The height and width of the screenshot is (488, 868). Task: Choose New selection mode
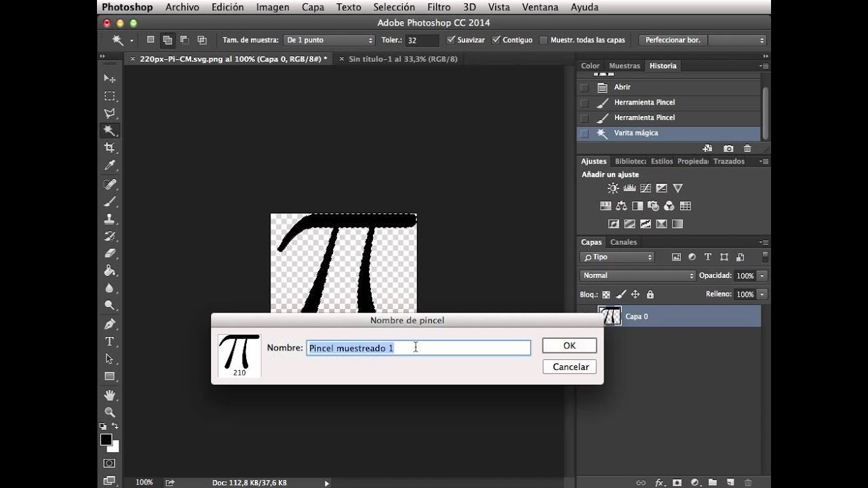[x=151, y=40]
